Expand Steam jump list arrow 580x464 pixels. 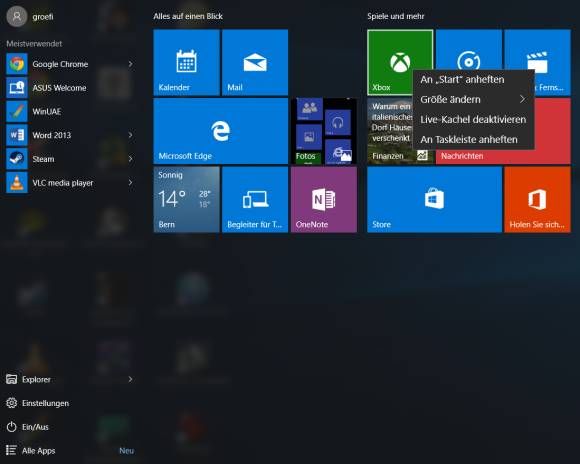tap(130, 159)
